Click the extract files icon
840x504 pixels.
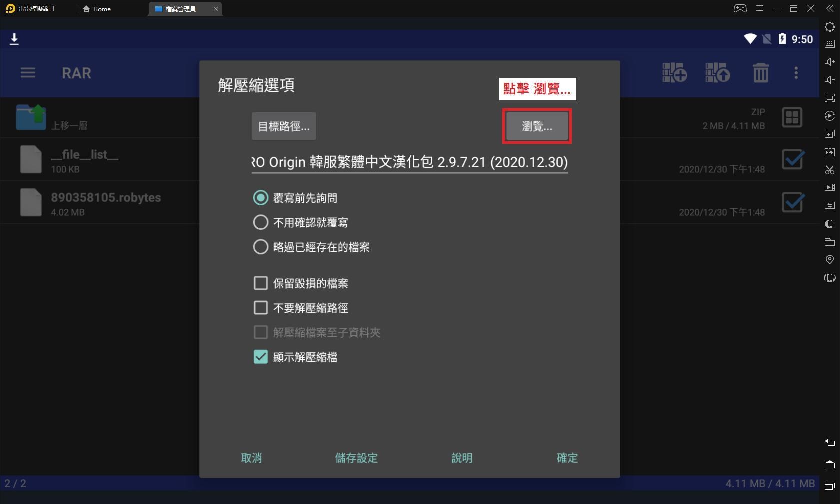[717, 73]
